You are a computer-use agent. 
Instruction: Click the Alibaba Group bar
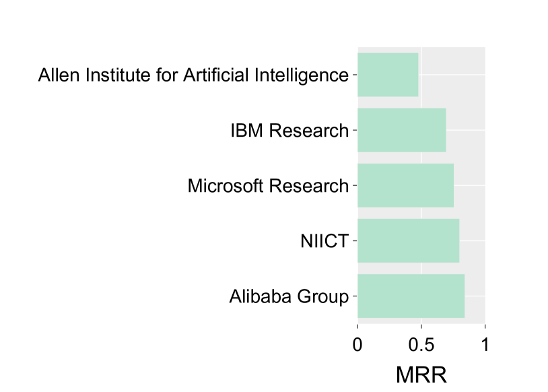[x=411, y=296]
